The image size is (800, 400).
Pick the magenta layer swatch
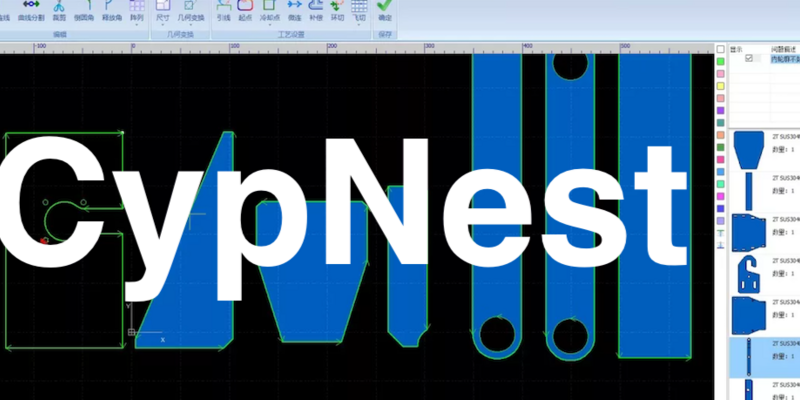pyautogui.click(x=720, y=196)
